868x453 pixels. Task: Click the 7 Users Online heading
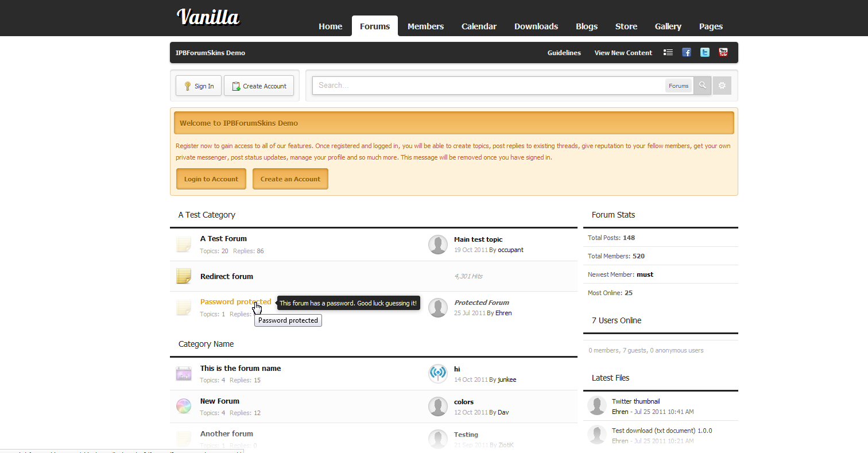click(x=617, y=320)
